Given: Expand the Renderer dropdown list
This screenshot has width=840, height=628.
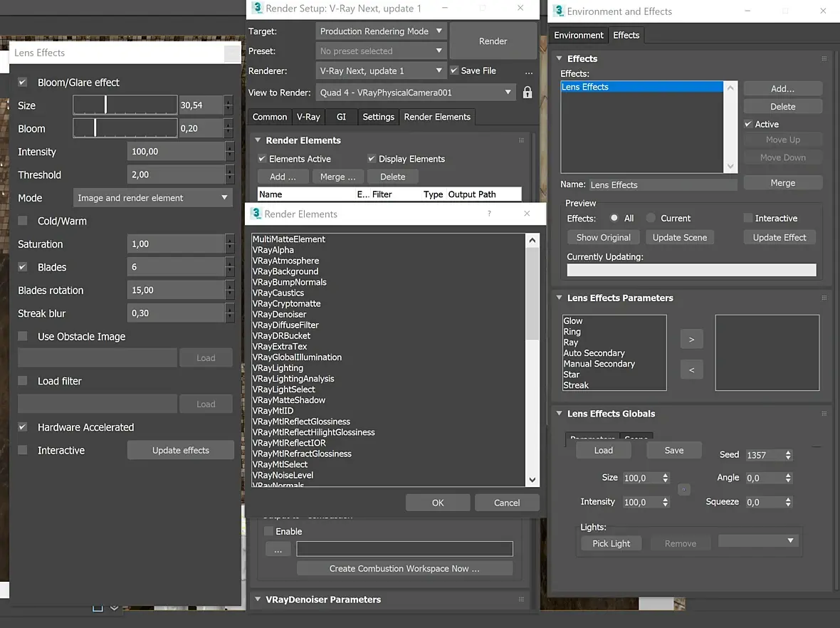Looking at the screenshot, I should [x=439, y=70].
